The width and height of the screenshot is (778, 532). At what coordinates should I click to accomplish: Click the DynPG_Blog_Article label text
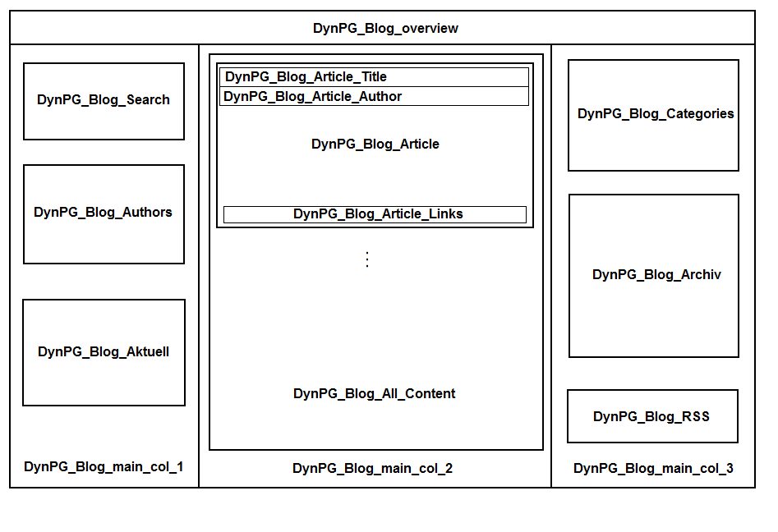pos(375,144)
